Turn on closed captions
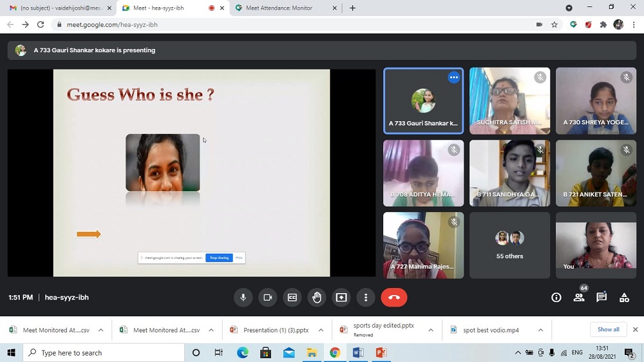Viewport: 644px width, 362px height. click(292, 298)
